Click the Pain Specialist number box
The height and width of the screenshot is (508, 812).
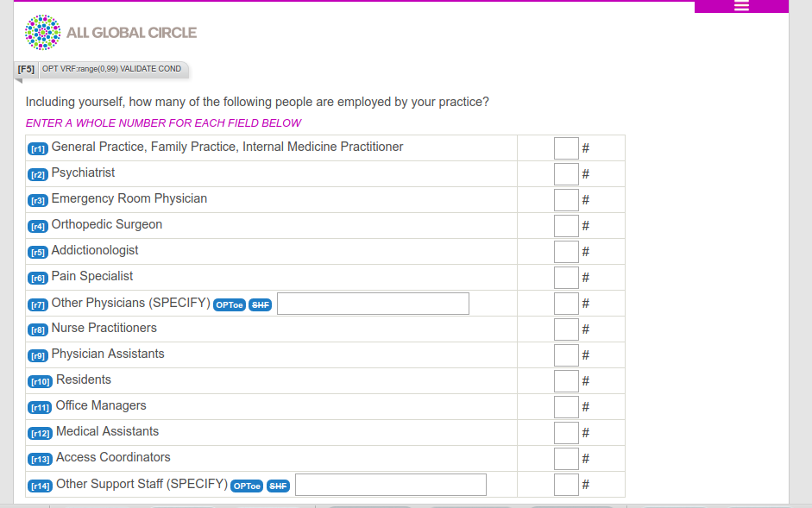[x=566, y=278]
